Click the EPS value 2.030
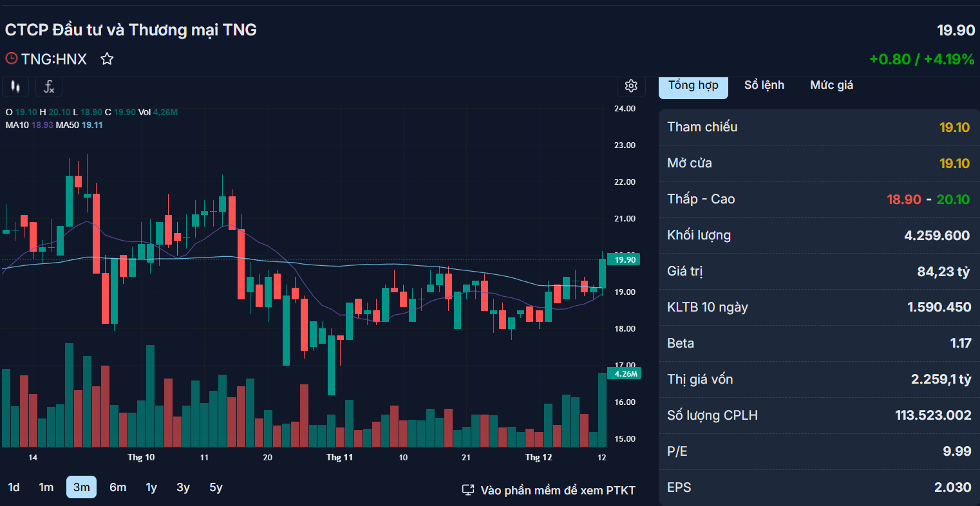Viewport: 980px width, 506px height. coord(952,488)
